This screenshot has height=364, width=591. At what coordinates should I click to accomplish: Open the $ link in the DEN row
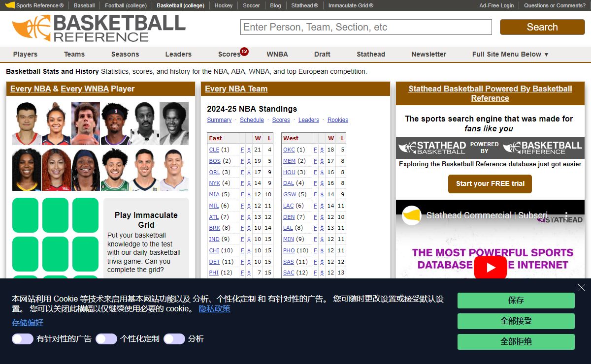click(322, 217)
